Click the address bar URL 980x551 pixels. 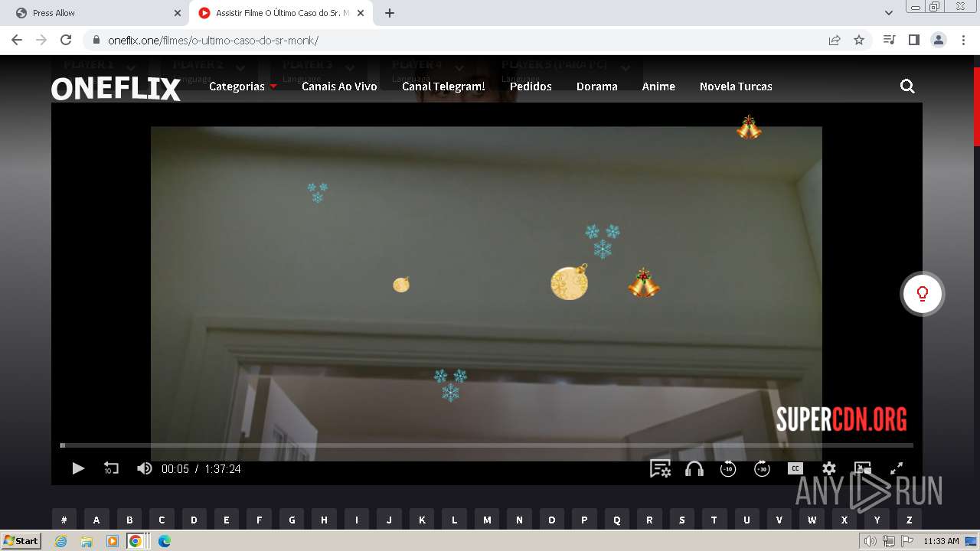[213, 41]
